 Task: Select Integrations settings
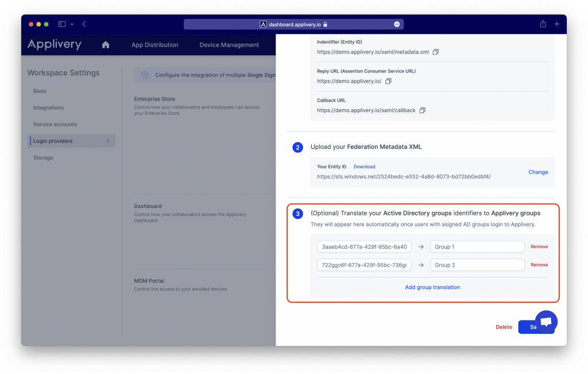(x=48, y=107)
